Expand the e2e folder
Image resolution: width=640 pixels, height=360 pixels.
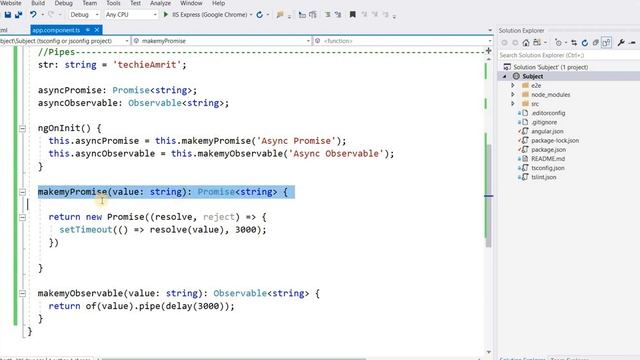(x=513, y=85)
